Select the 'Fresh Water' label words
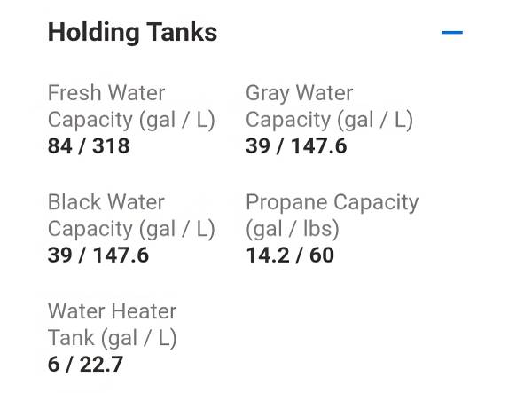 pos(106,92)
